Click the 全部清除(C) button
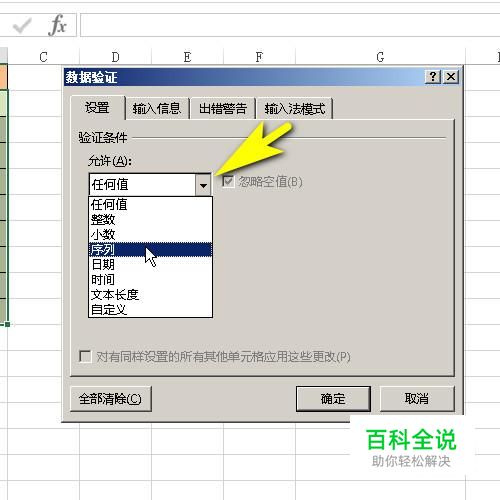The image size is (500, 500). (111, 399)
